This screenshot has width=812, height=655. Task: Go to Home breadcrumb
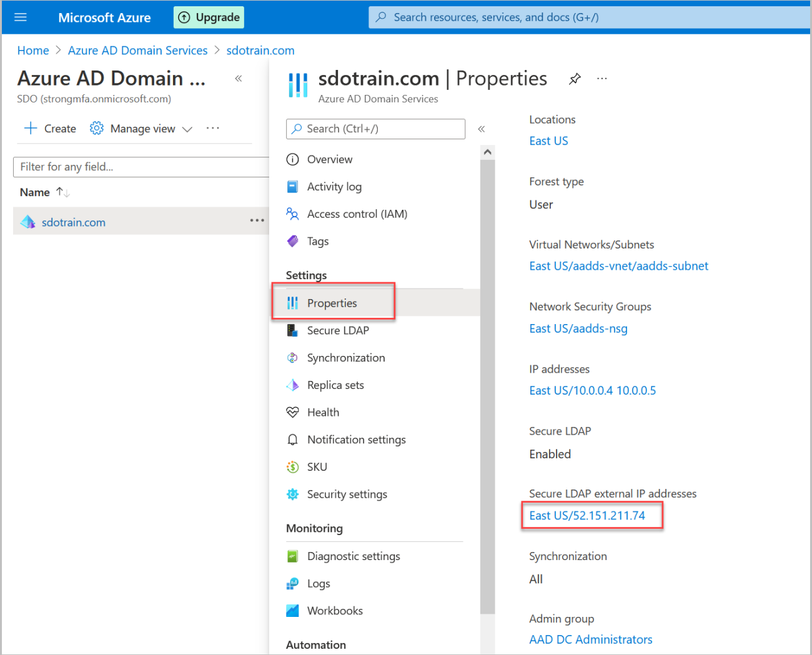(33, 51)
